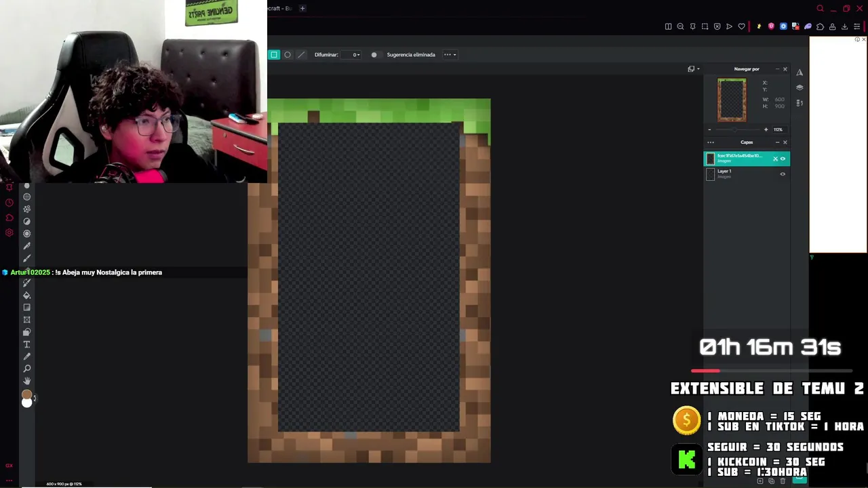868x488 pixels.
Task: Open the Difuminar value dropdown
Action: click(x=352, y=55)
